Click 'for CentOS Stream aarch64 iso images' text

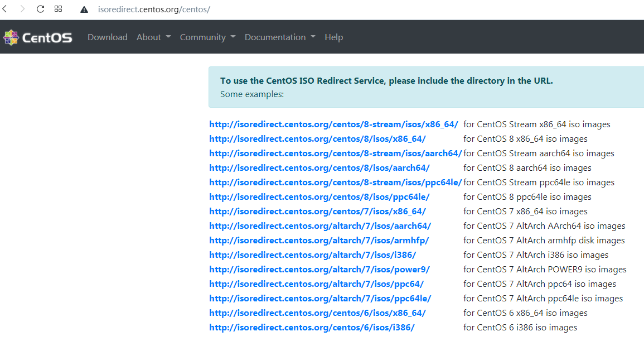(539, 153)
